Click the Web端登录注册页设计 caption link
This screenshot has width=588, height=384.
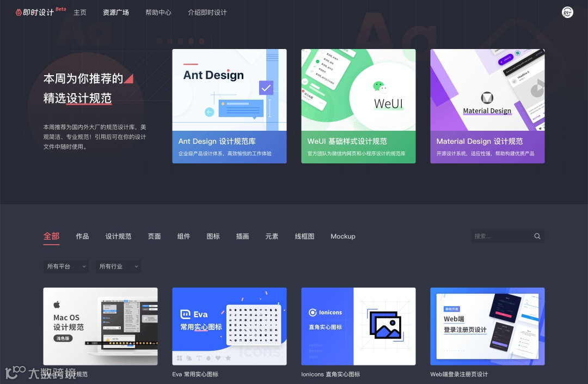(x=459, y=374)
